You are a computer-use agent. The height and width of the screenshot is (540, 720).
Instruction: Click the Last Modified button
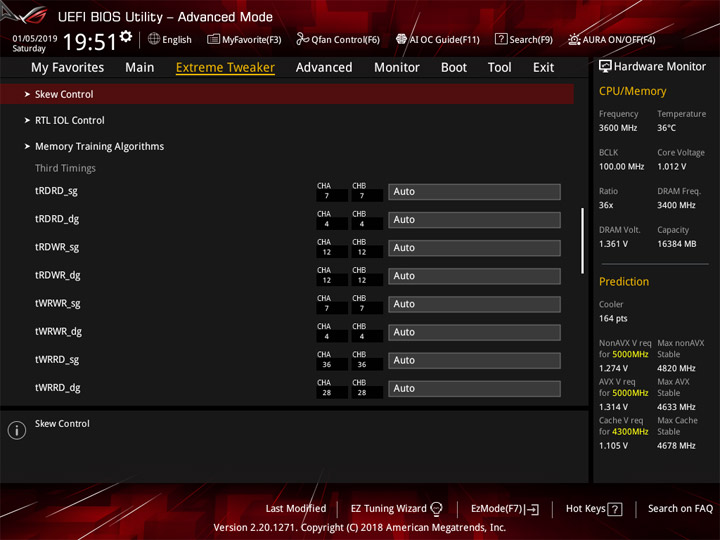click(296, 509)
